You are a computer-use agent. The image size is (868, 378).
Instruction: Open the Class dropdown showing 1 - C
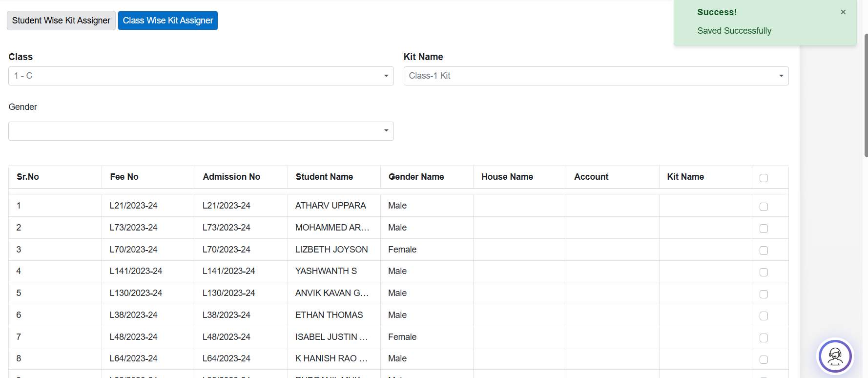[201, 76]
